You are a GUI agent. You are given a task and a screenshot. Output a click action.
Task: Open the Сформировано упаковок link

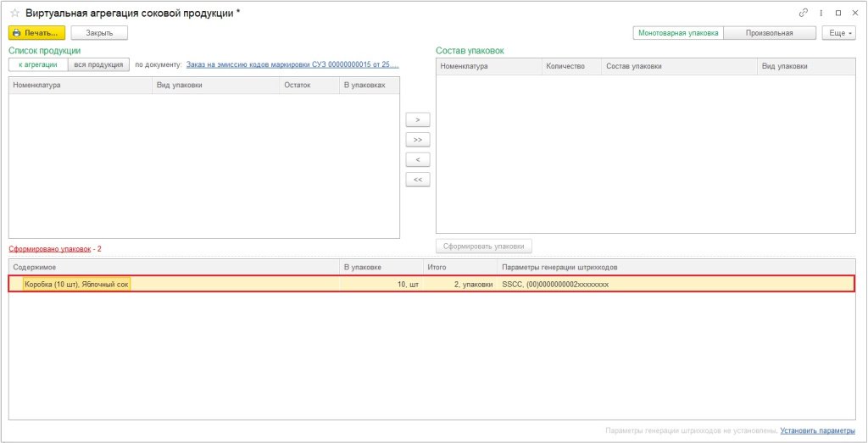pos(49,249)
